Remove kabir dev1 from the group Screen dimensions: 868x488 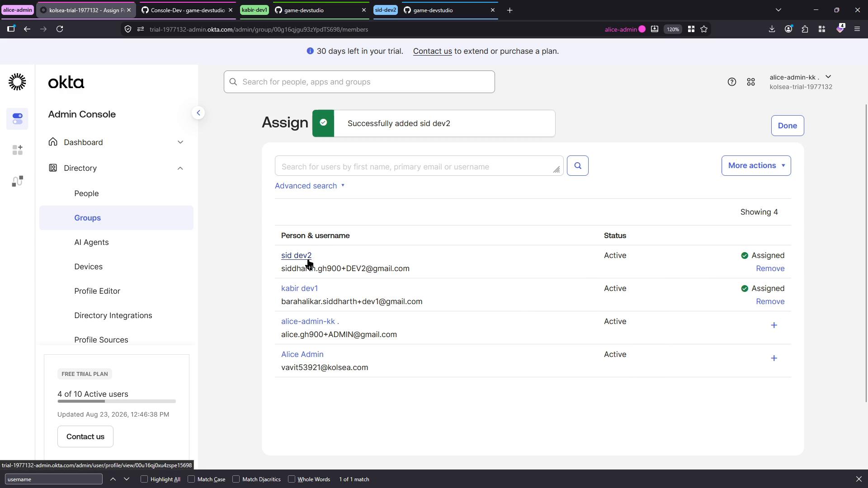tap(770, 301)
